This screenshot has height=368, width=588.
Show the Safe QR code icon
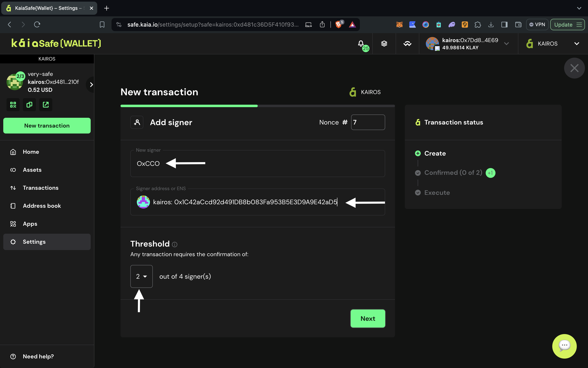13,105
